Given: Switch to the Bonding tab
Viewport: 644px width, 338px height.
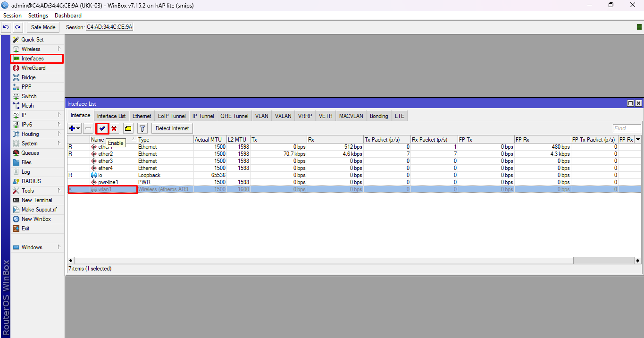Looking at the screenshot, I should point(379,116).
